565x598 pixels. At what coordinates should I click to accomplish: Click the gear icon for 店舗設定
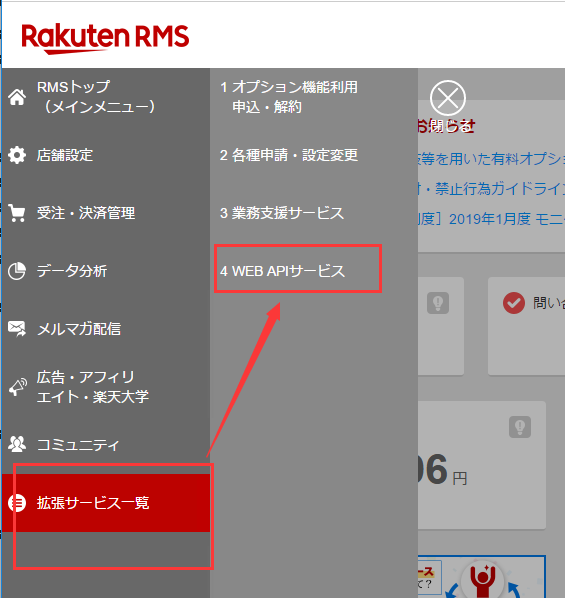click(17, 155)
